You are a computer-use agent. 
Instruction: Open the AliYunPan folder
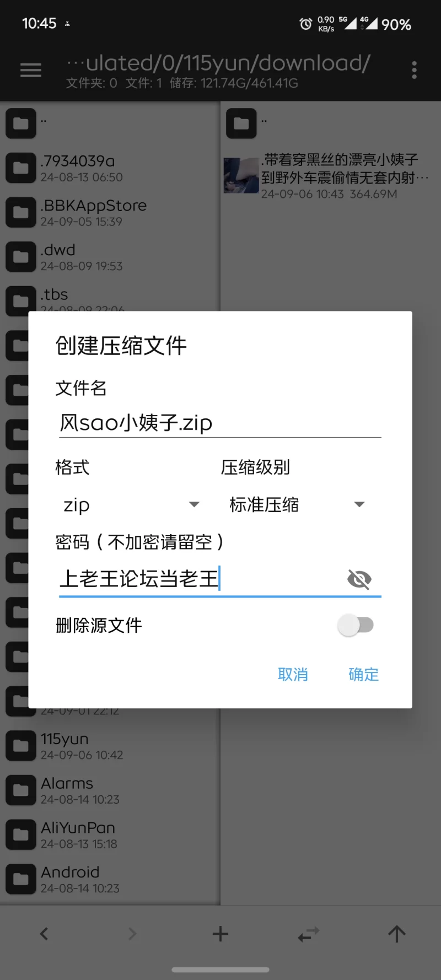click(x=110, y=834)
